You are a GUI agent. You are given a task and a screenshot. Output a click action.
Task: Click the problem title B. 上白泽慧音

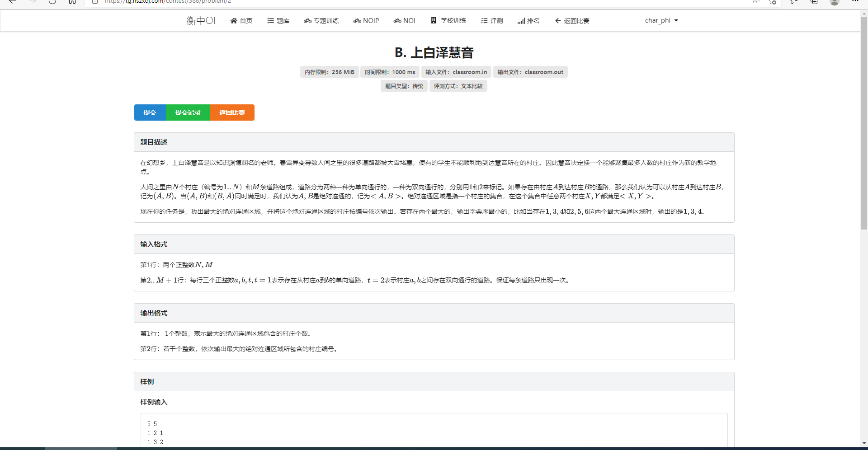tap(434, 52)
